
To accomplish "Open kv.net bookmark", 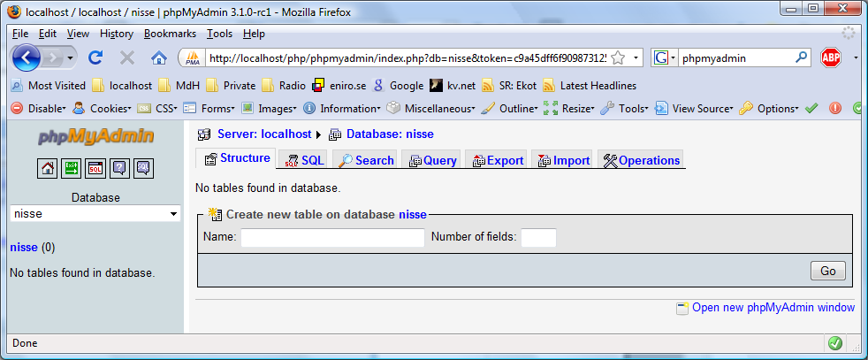I will tap(453, 86).
